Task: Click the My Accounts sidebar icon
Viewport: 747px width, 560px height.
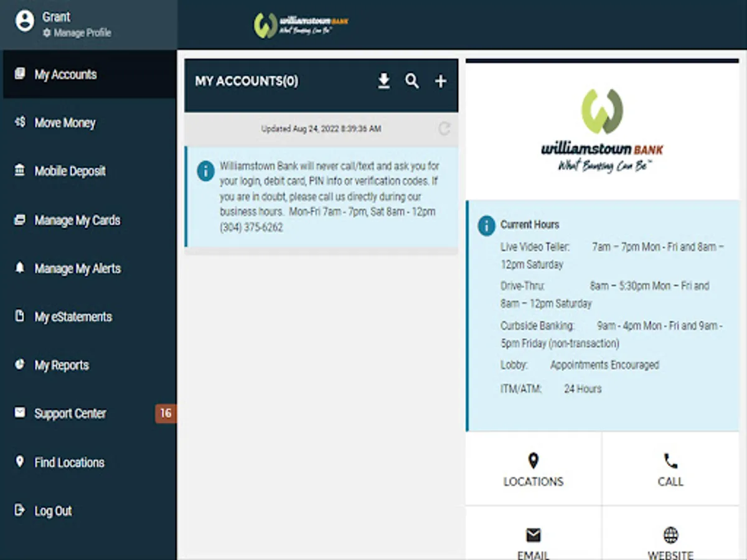Action: 20,73
